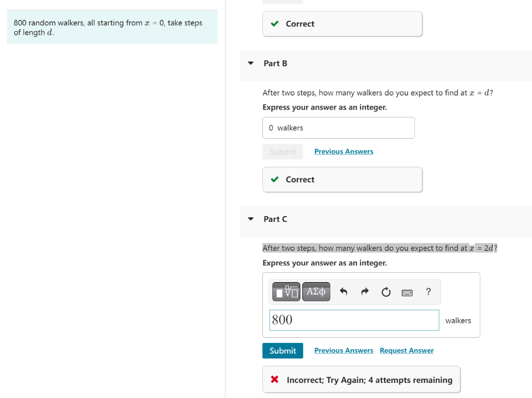This screenshot has height=398, width=532.
Task: Click the 800 random walkers problem statement
Action: pyautogui.click(x=112, y=28)
